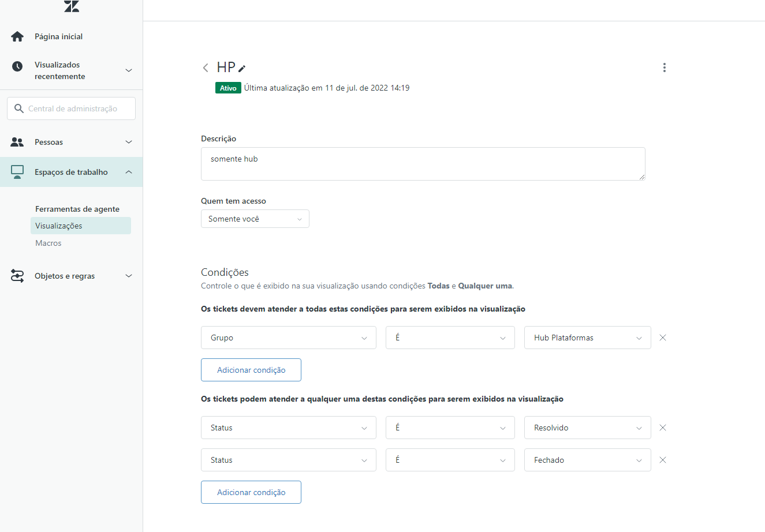Screen dimensions: 765x532
Task: Open the Grupo field dropdown
Action: tap(288, 338)
